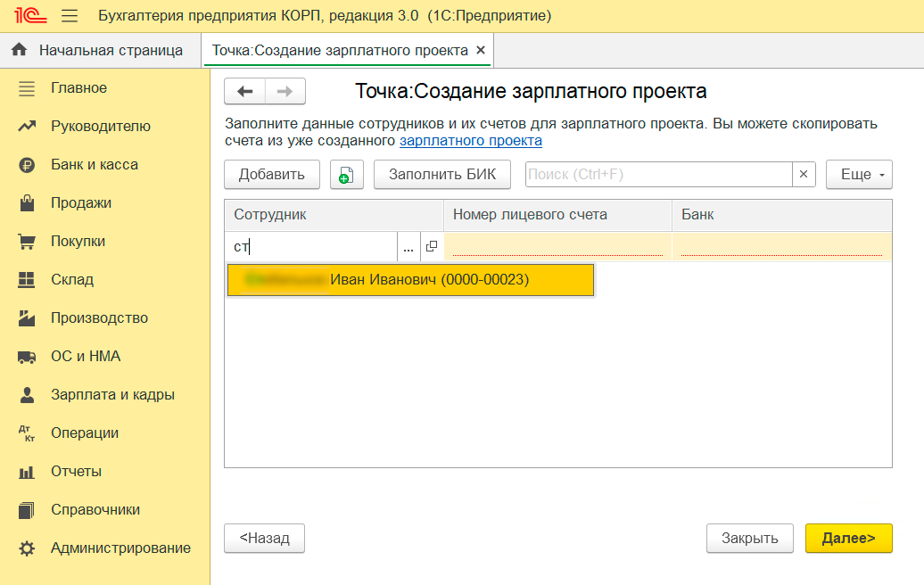Image resolution: width=924 pixels, height=585 pixels.
Task: Click the Далее> button
Action: [848, 538]
